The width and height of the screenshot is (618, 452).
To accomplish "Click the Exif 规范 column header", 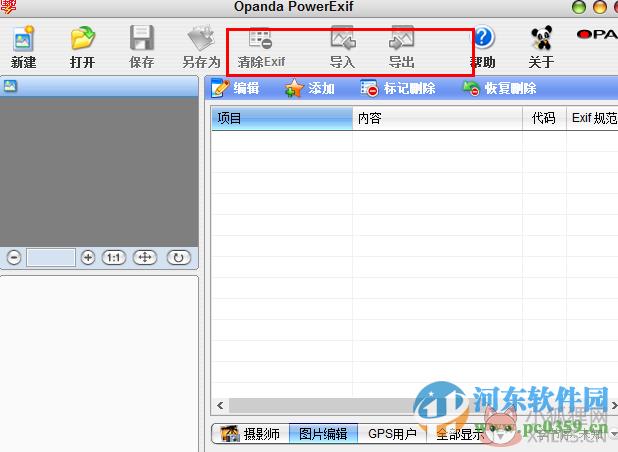I will click(592, 118).
